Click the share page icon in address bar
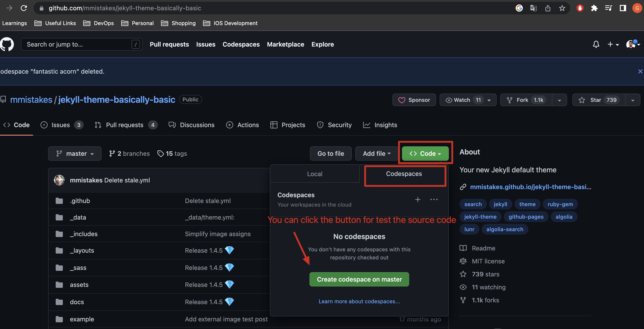Screen dimensions: 644x329 tap(548, 8)
